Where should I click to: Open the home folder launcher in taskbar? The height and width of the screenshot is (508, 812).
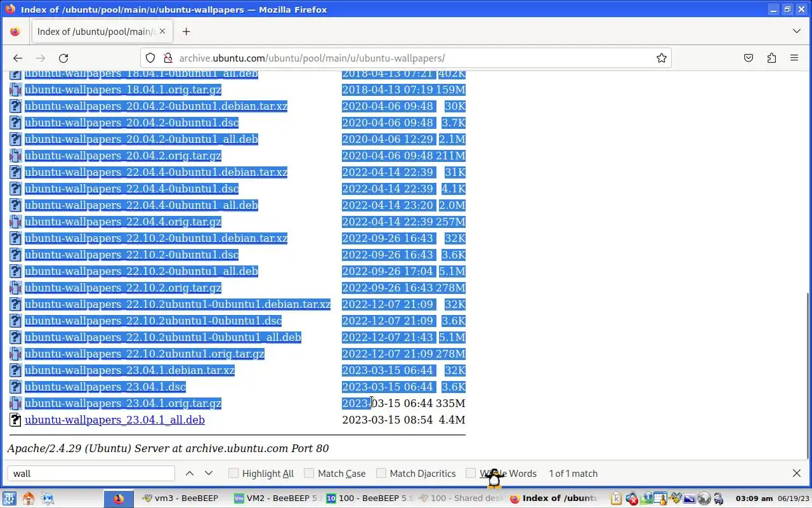[x=28, y=498]
